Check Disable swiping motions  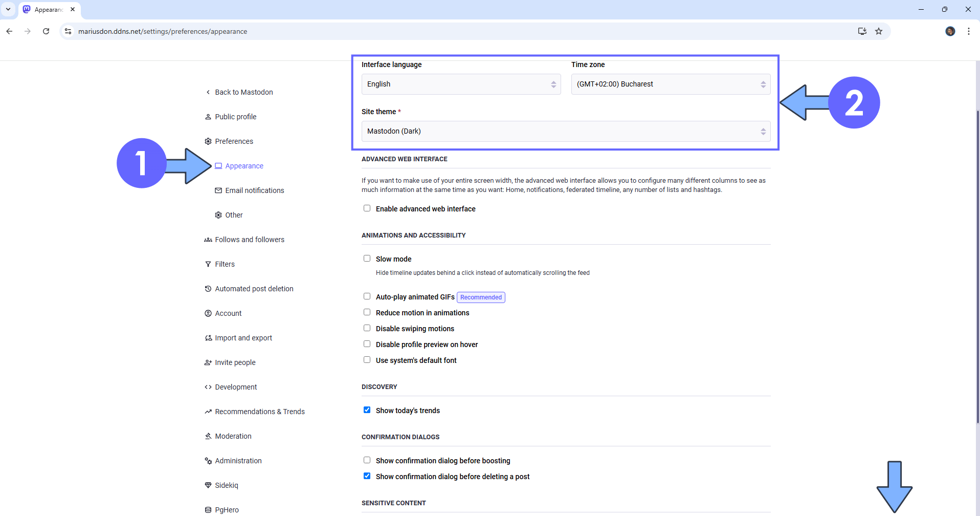367,328
